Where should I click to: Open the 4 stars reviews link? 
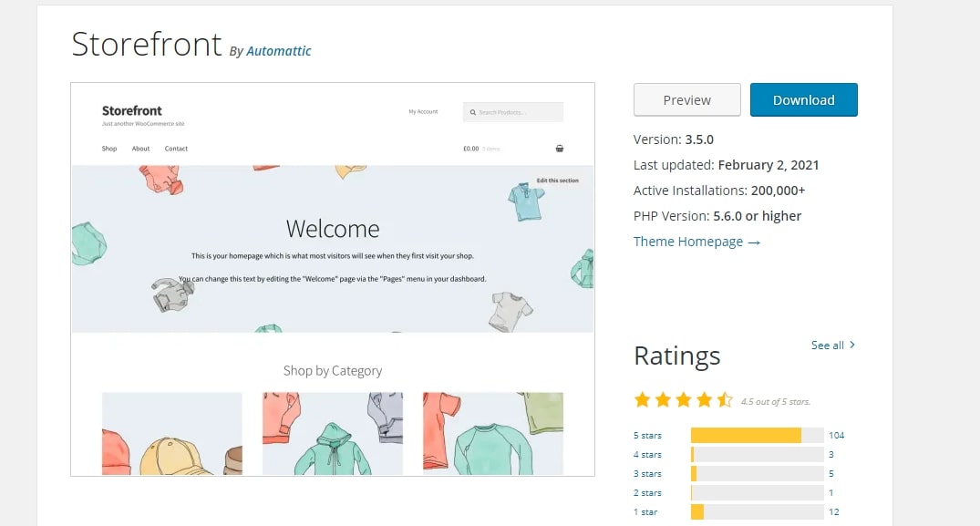(x=647, y=455)
